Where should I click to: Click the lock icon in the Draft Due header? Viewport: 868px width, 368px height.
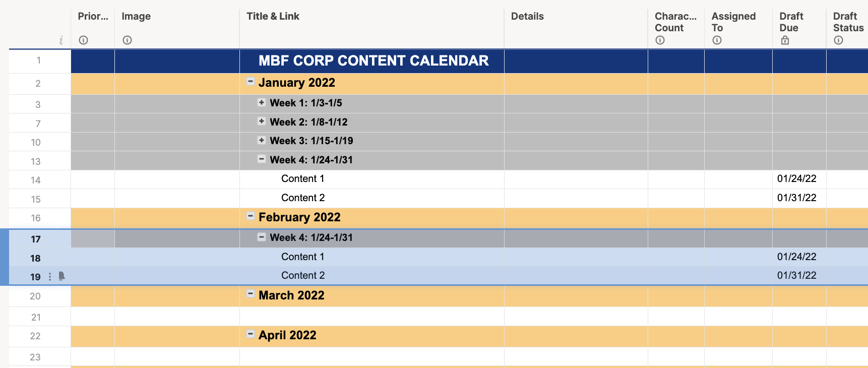tap(785, 39)
